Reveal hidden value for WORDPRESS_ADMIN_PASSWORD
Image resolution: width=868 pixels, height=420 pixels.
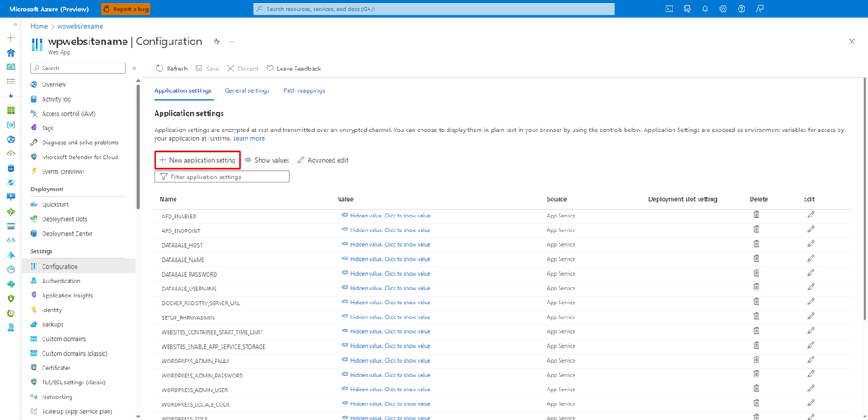pyautogui.click(x=386, y=374)
